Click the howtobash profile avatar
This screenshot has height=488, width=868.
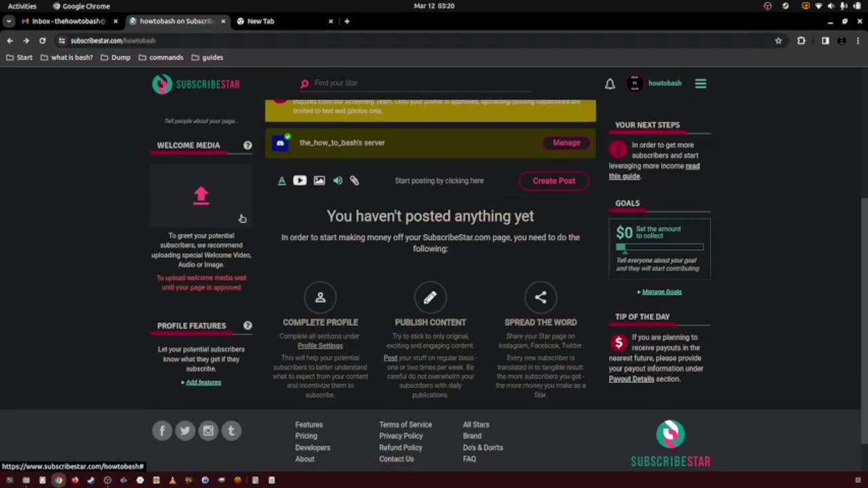point(635,83)
